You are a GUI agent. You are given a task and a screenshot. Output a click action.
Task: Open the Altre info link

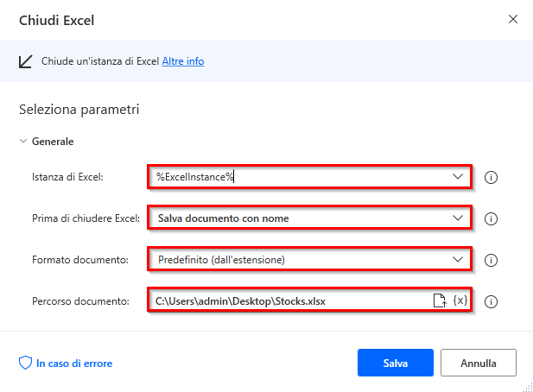pos(183,61)
